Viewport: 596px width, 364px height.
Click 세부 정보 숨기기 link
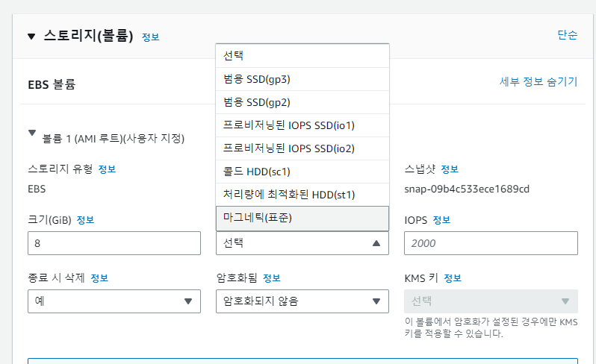click(538, 82)
